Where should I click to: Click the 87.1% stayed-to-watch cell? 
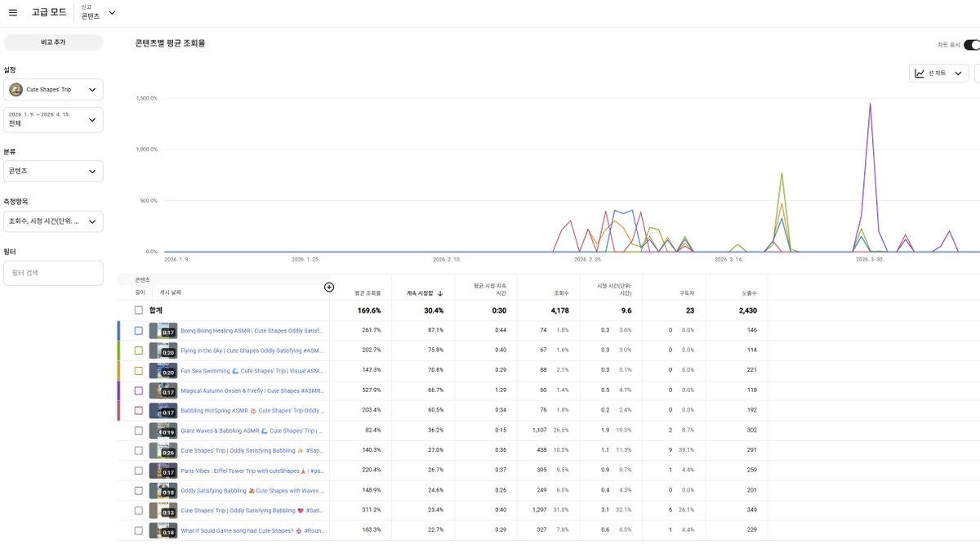click(435, 331)
